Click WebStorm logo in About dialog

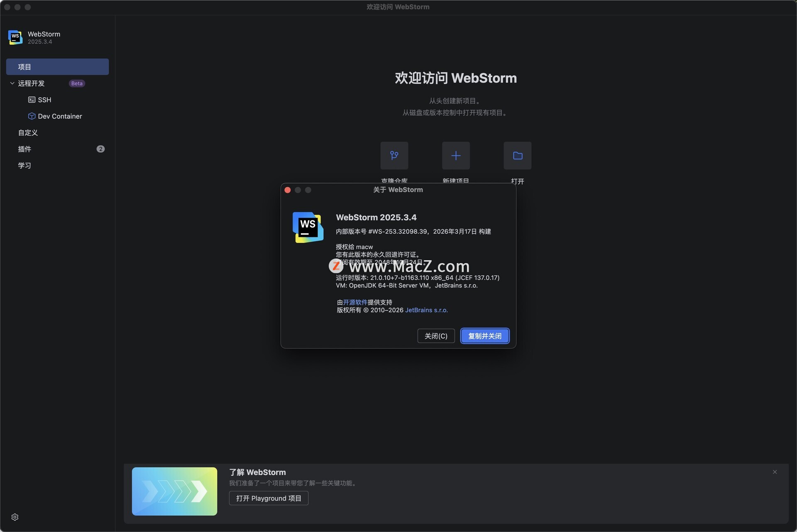308,227
